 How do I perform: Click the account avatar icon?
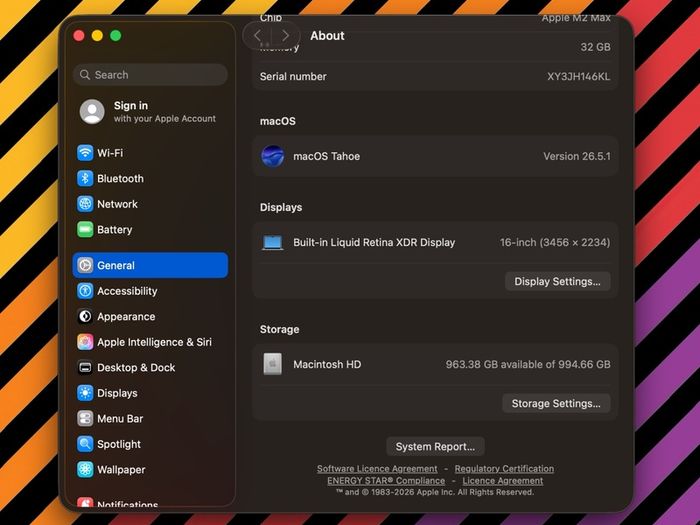point(92,112)
